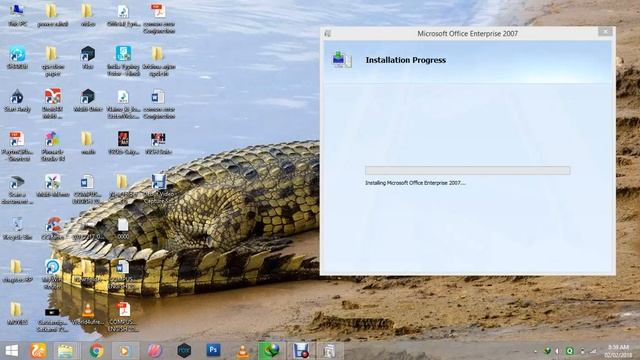Image resolution: width=640 pixels, height=360 pixels.
Task: Click the 'Microsoft Office Enterprise 2007' window title
Action: 467,33
